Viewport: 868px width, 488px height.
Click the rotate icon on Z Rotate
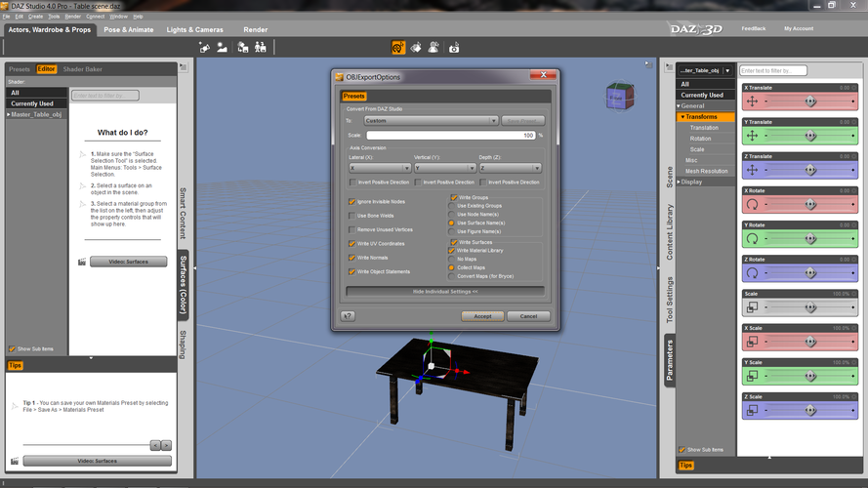point(752,272)
